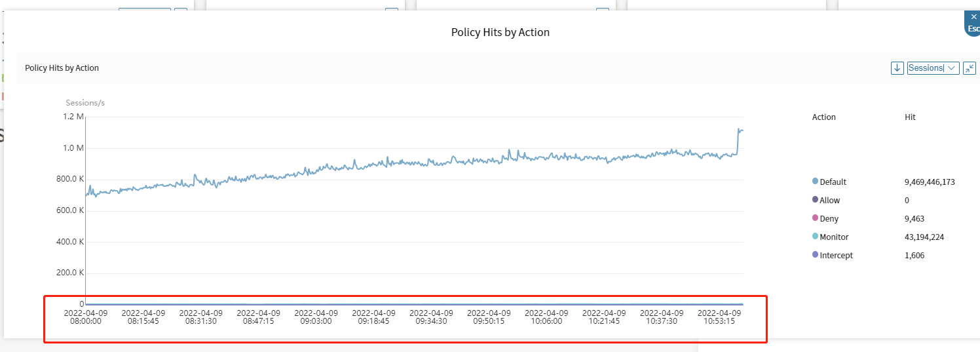Click the Monitor hit count 43,194,224

coord(924,237)
